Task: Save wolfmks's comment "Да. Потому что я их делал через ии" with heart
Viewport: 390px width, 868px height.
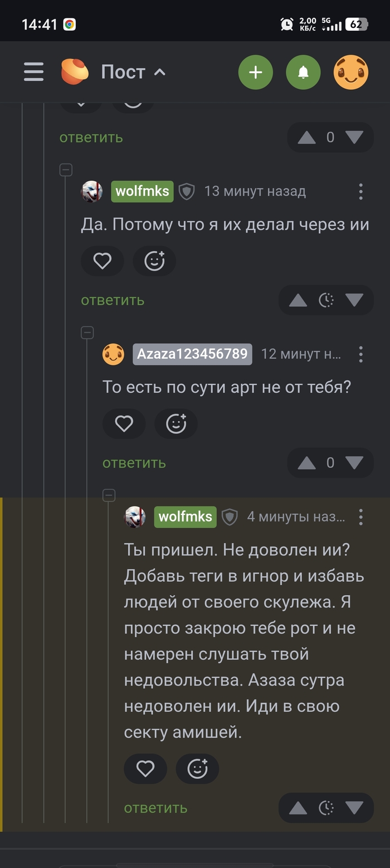Action: click(103, 261)
